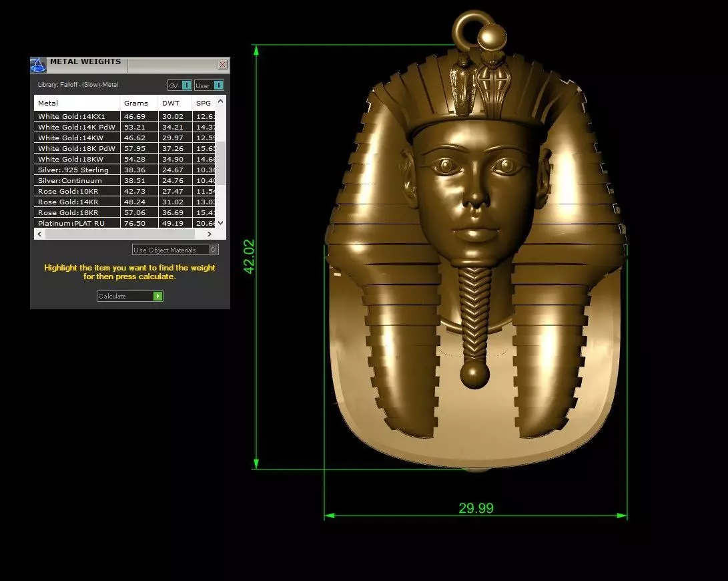Image resolution: width=728 pixels, height=581 pixels.
Task: Click the 53.21 grams cell
Action: click(139, 127)
